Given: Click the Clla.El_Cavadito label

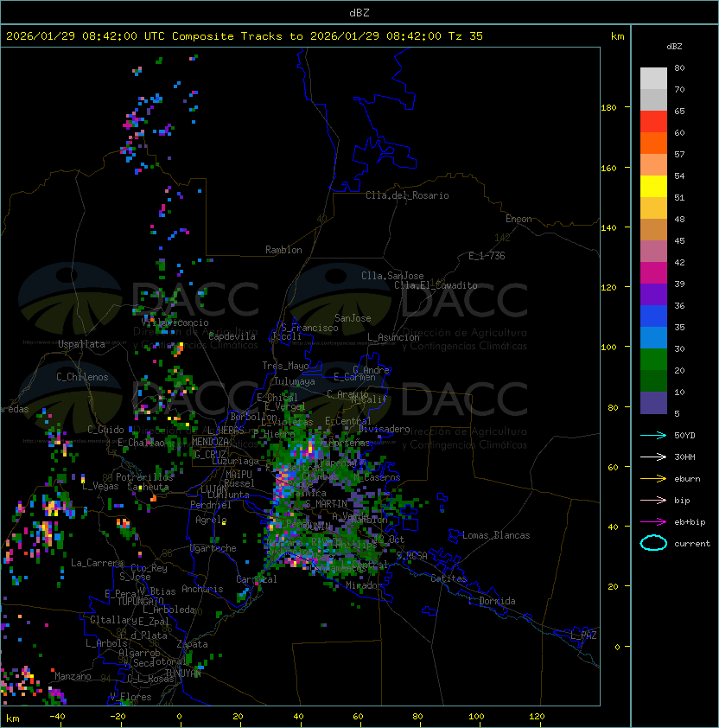Looking at the screenshot, I should pos(436,285).
